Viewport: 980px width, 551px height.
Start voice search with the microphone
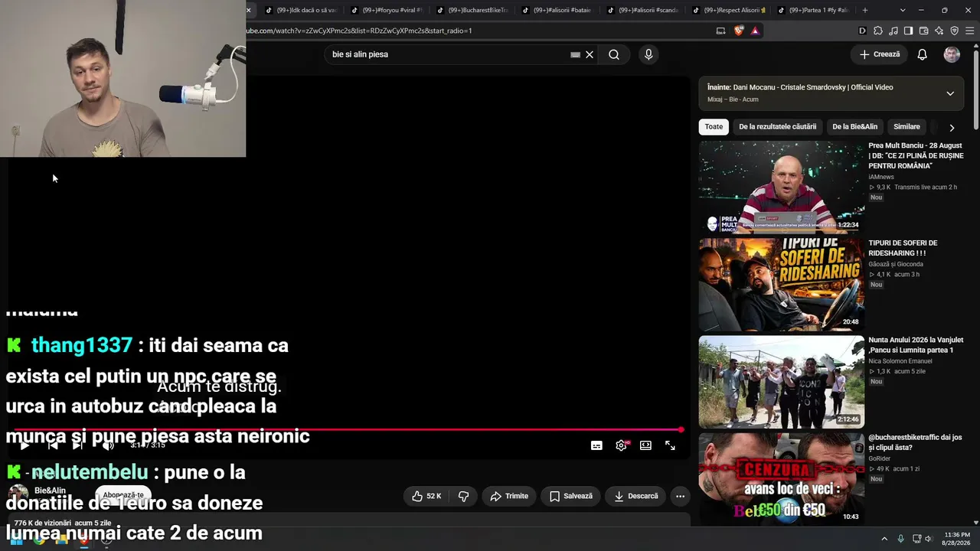(648, 54)
